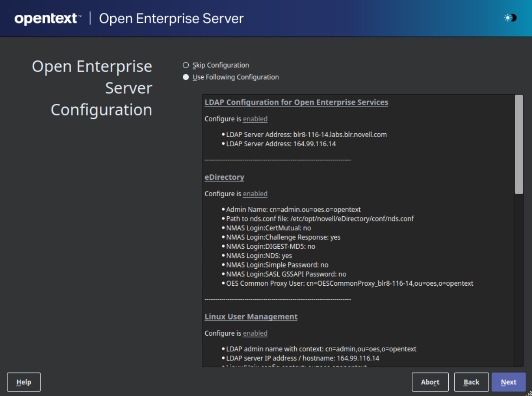Viewport: 532px width, 396px height.
Task: Click the enabled link under Linux User Management
Action: (x=255, y=333)
